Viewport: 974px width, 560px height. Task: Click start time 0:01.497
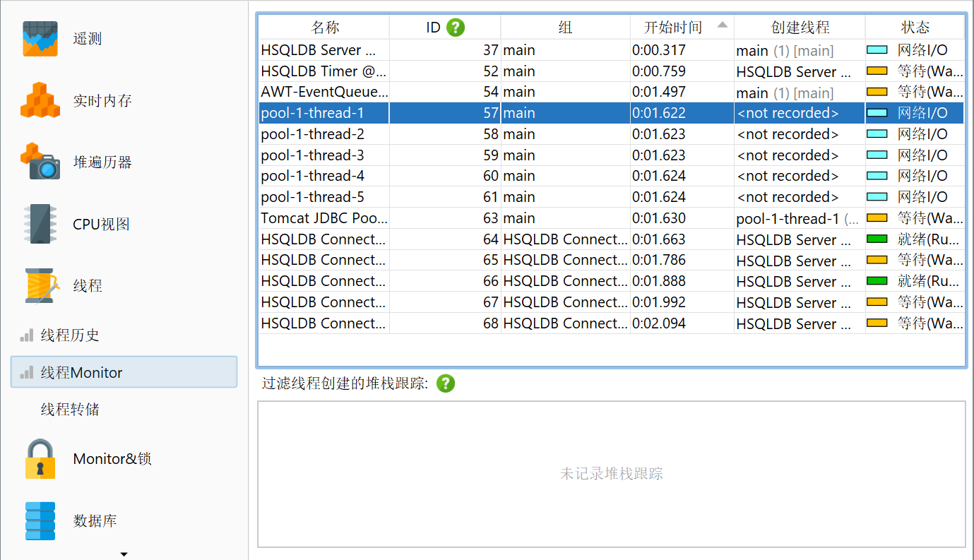click(659, 92)
